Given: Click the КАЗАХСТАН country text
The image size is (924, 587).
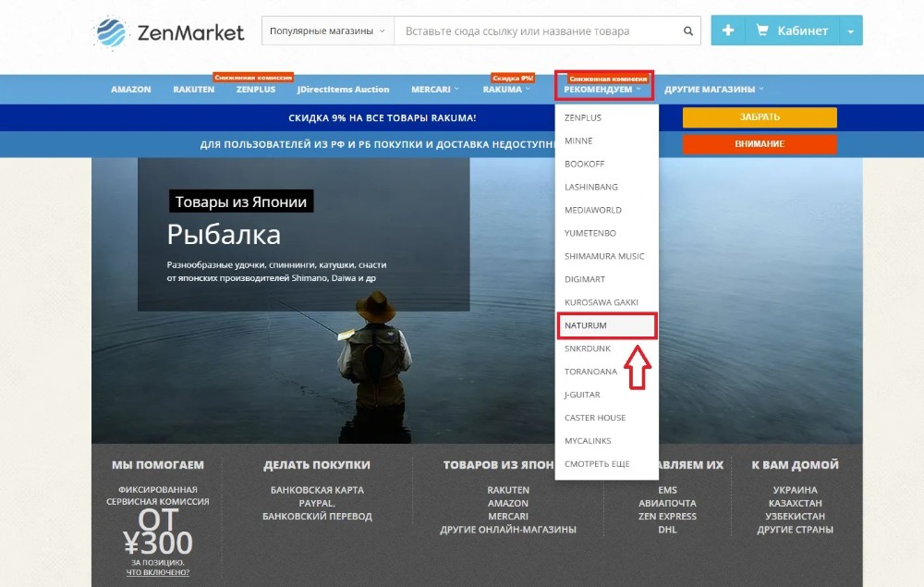Looking at the screenshot, I should coord(795,503).
